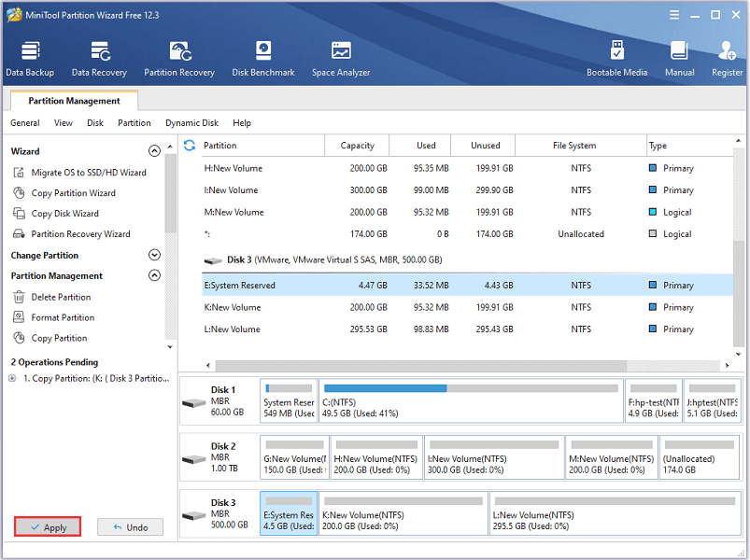This screenshot has width=750, height=560.
Task: Open the Help menu
Action: click(242, 123)
